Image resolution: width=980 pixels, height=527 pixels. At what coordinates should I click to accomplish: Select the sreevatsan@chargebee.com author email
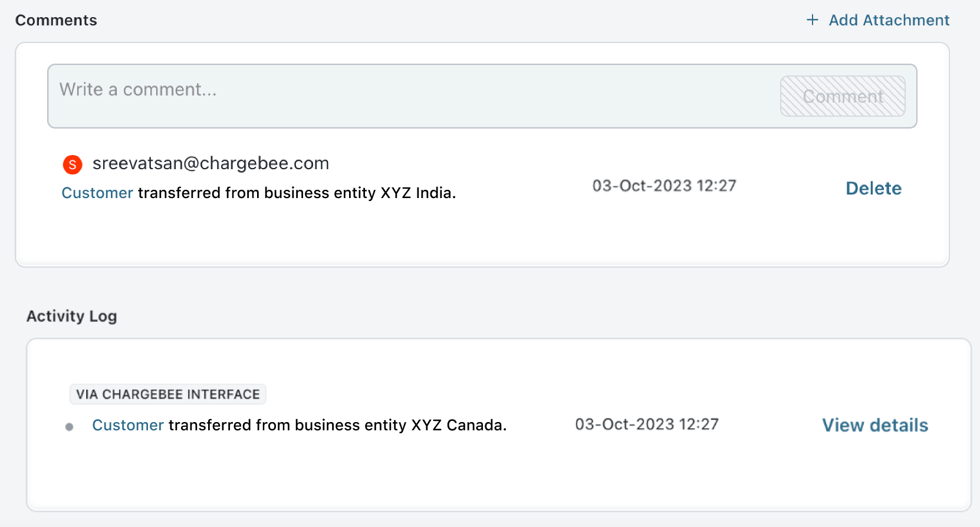(211, 163)
